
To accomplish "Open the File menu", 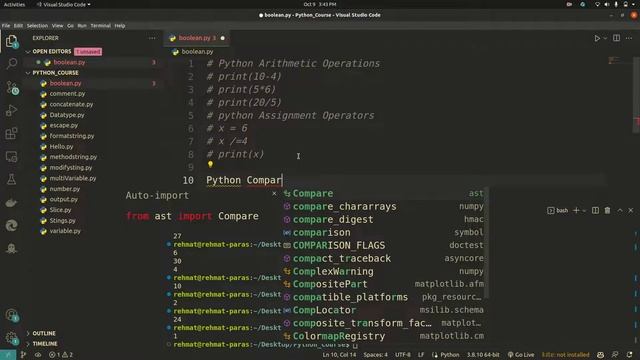I will [x=6, y=26].
